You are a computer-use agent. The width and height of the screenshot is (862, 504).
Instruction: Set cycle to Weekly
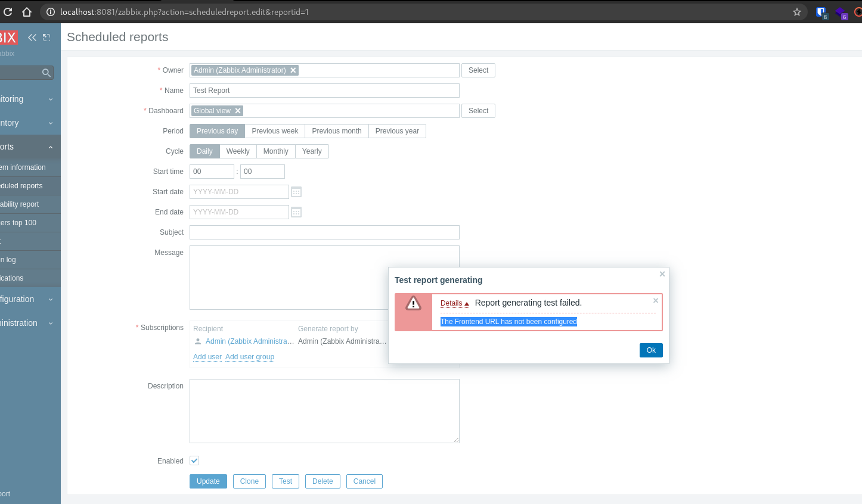pos(238,151)
